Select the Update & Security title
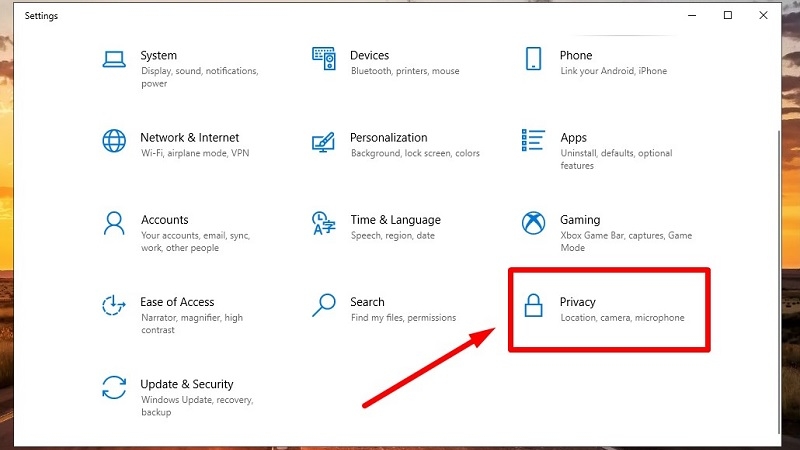 tap(187, 384)
